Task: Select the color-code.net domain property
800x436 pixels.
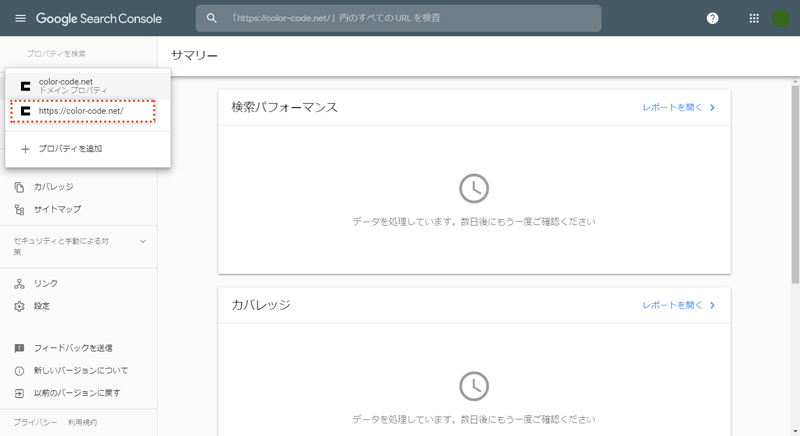Action: pyautogui.click(x=88, y=86)
